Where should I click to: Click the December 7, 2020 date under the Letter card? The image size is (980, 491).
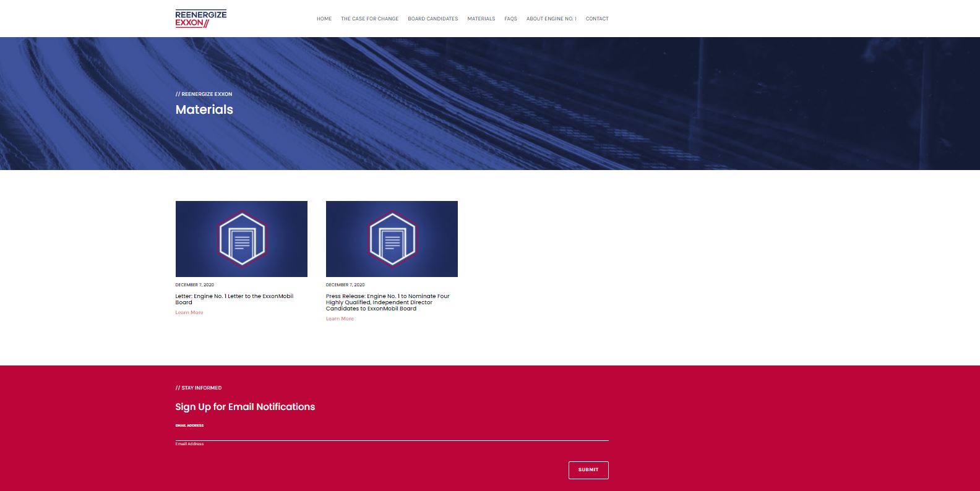coord(194,285)
